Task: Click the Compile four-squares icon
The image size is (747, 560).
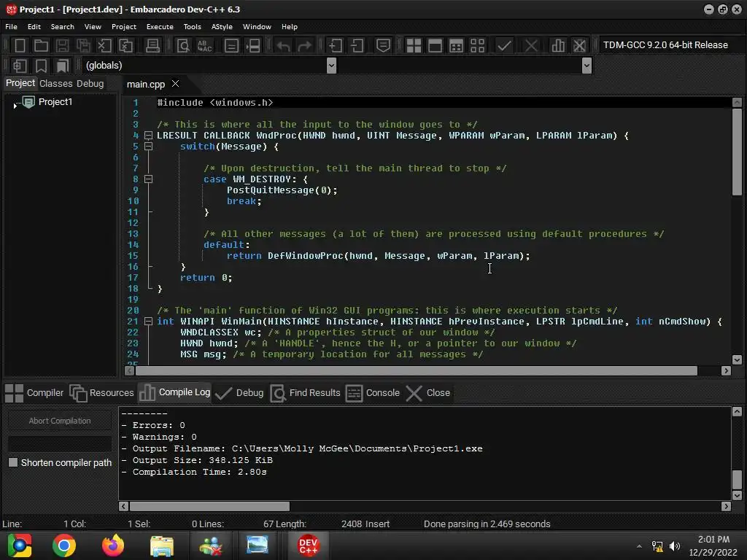Action: [x=414, y=46]
